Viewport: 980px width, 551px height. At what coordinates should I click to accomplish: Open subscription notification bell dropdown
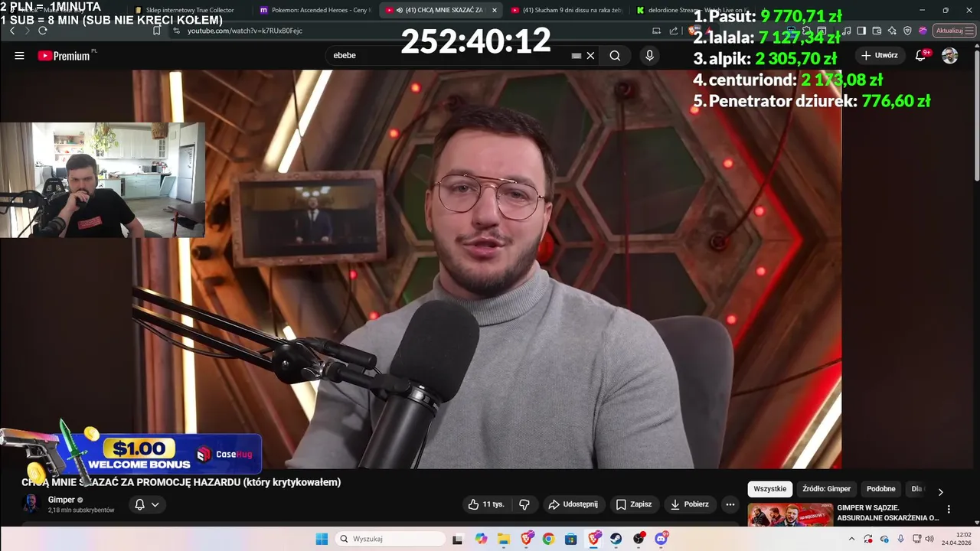(146, 504)
